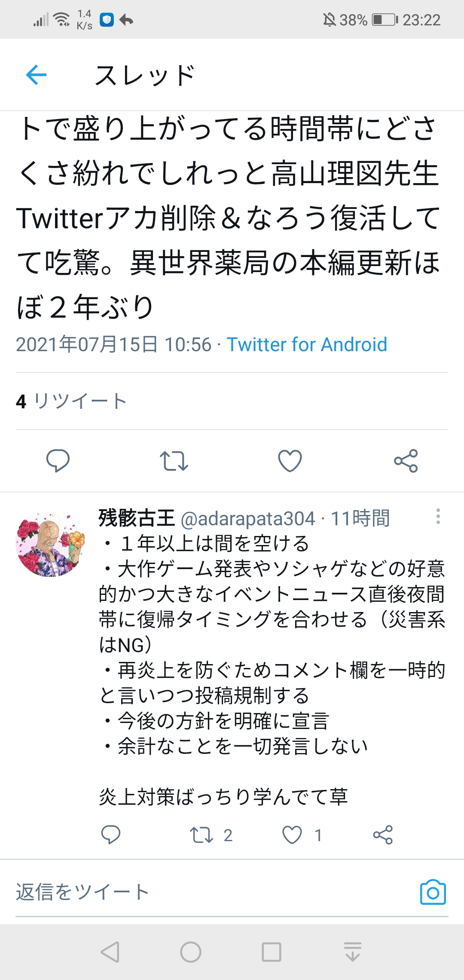Image resolution: width=464 pixels, height=980 pixels.
Task: Share 残骸古王's reply
Action: (383, 835)
